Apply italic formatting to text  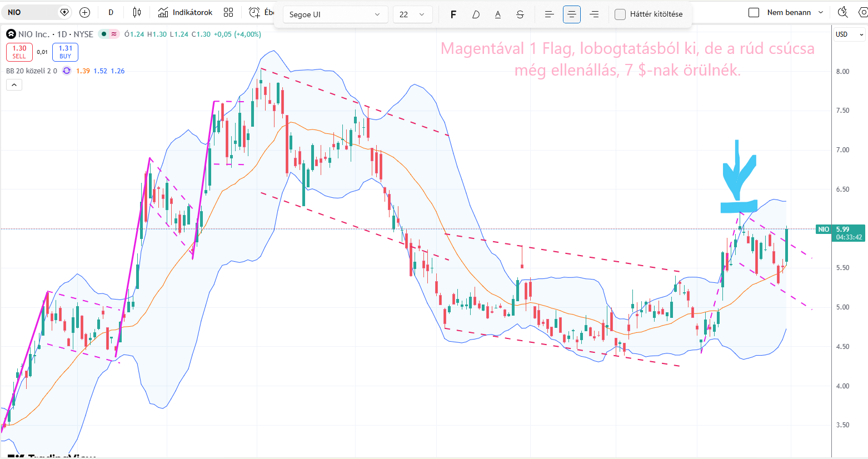click(476, 14)
